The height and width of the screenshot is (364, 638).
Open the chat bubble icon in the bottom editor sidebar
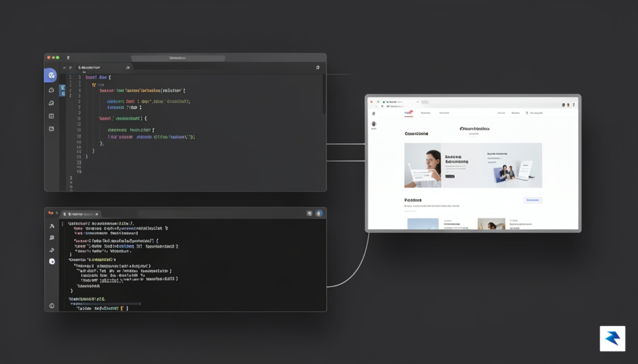point(52,238)
